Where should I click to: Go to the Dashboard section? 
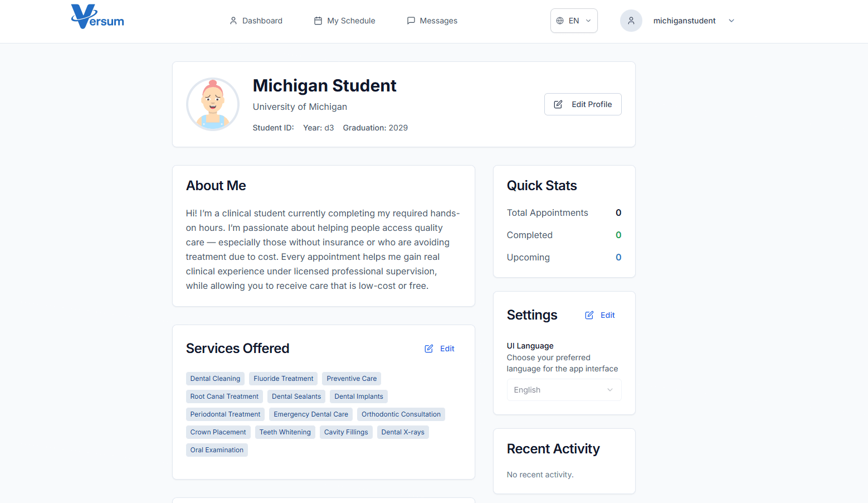(x=262, y=20)
